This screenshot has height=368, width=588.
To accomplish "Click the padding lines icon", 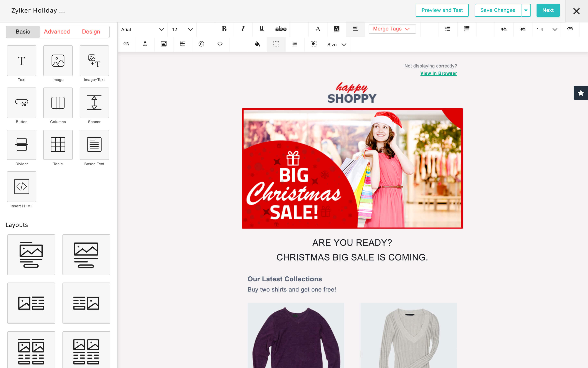I will click(295, 44).
